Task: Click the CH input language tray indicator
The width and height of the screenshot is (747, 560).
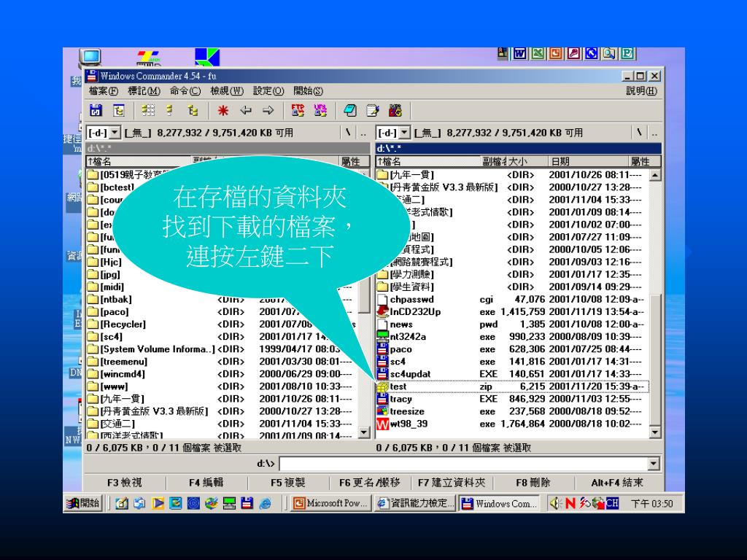Action: [x=612, y=503]
